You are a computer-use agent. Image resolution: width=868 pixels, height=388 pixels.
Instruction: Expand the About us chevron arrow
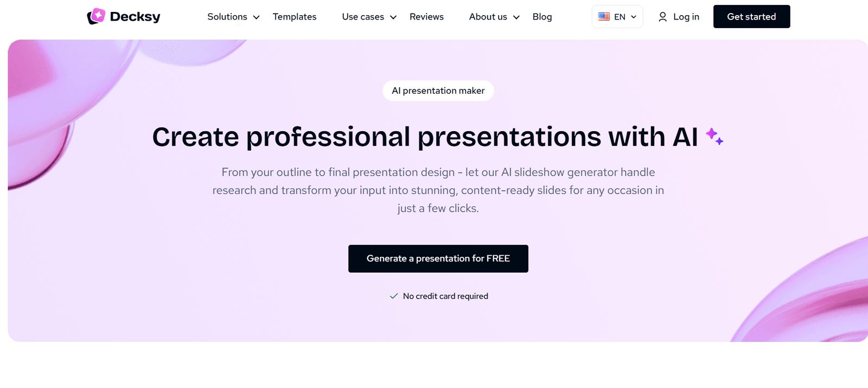tap(516, 17)
